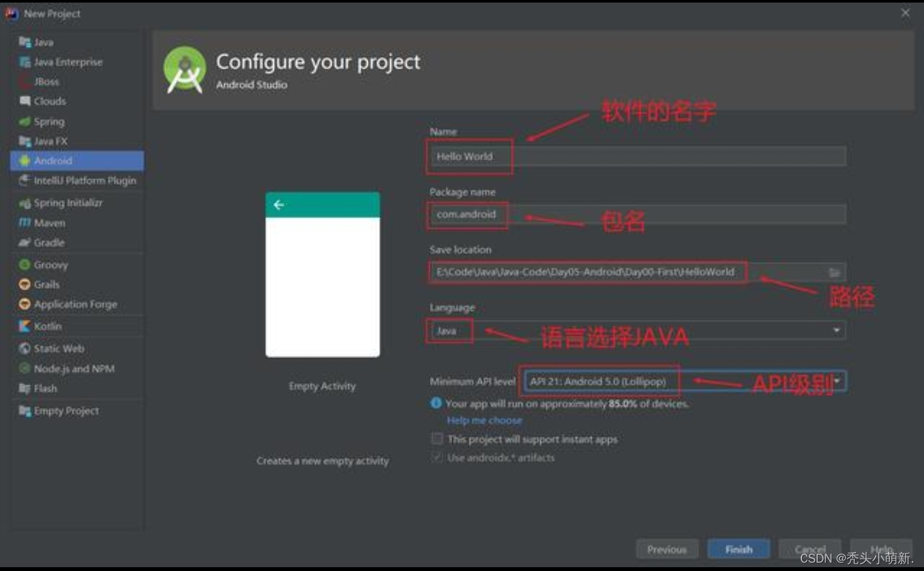Click the Empty Project icon
This screenshot has width=924, height=571.
click(x=25, y=411)
